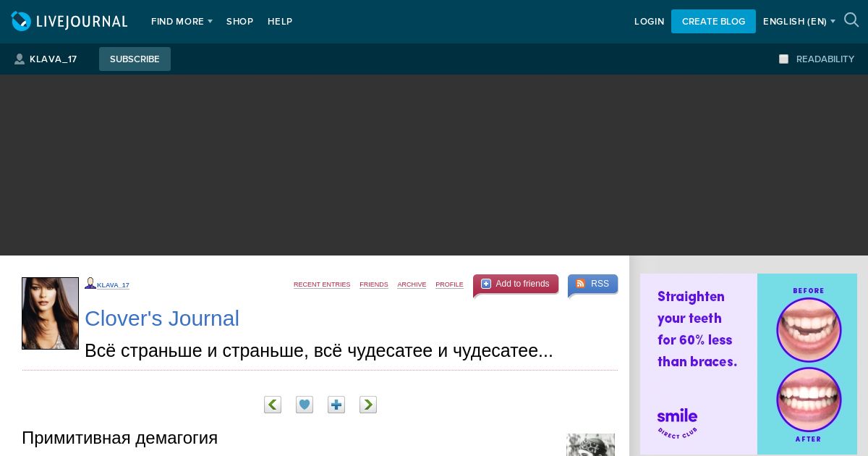Screen dimensions: 868x456
Task: Open Friends navigation link
Action: click(374, 284)
